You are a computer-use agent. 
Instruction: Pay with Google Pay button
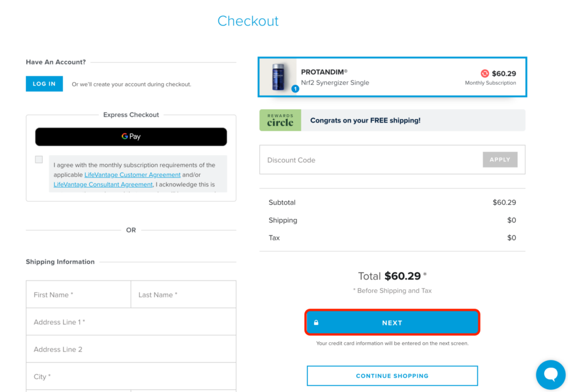pyautogui.click(x=131, y=136)
